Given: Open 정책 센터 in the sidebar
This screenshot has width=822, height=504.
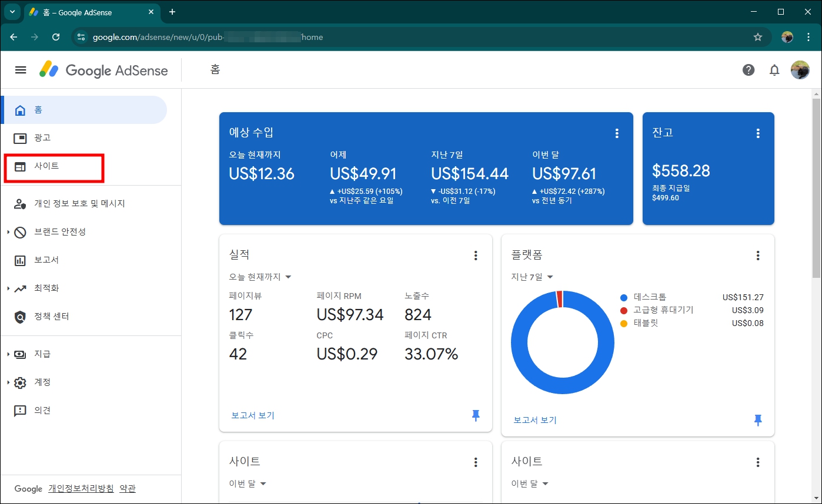Looking at the screenshot, I should tap(84, 317).
